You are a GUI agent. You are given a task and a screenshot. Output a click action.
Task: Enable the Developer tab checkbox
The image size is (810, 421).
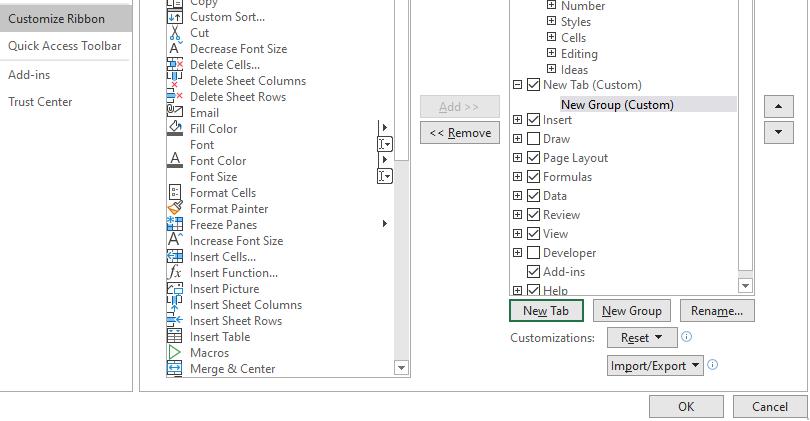point(533,253)
